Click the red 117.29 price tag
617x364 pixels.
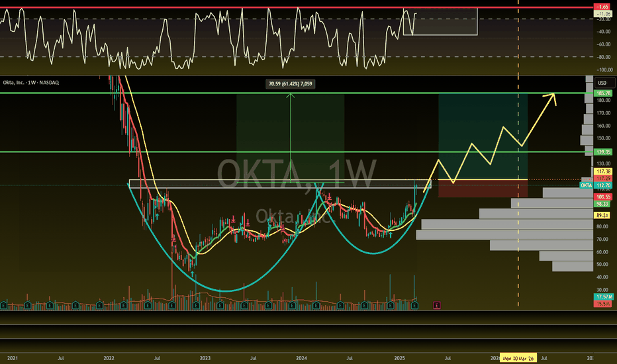pyautogui.click(x=603, y=178)
